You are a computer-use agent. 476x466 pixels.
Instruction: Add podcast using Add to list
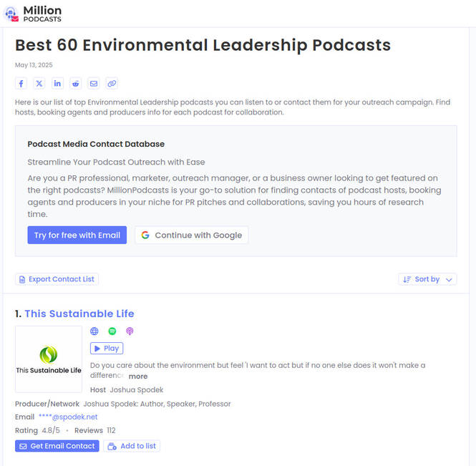click(x=132, y=446)
